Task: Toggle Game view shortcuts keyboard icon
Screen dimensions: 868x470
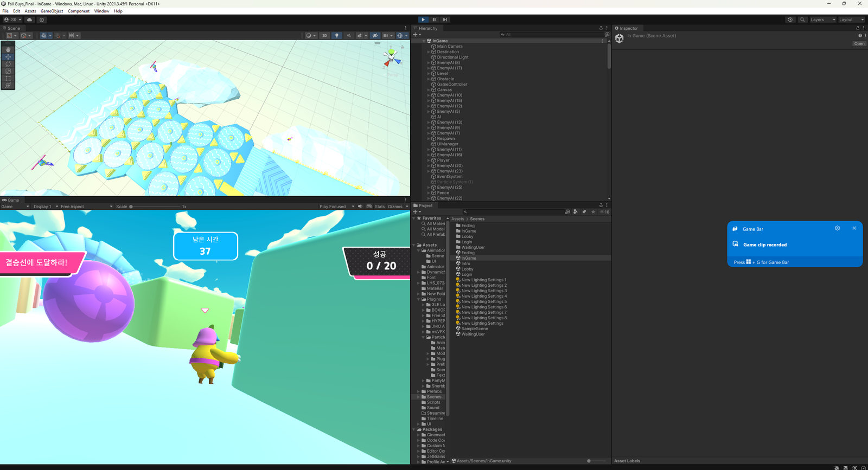Action: [369, 207]
